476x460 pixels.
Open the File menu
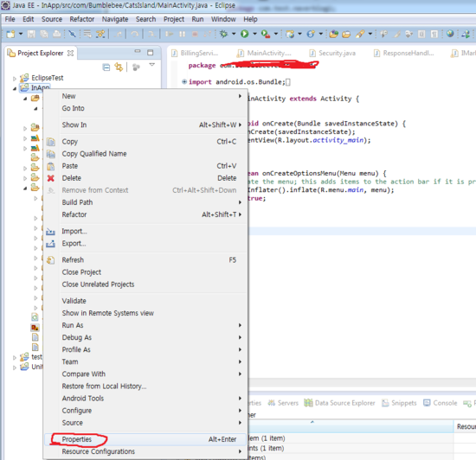point(10,19)
